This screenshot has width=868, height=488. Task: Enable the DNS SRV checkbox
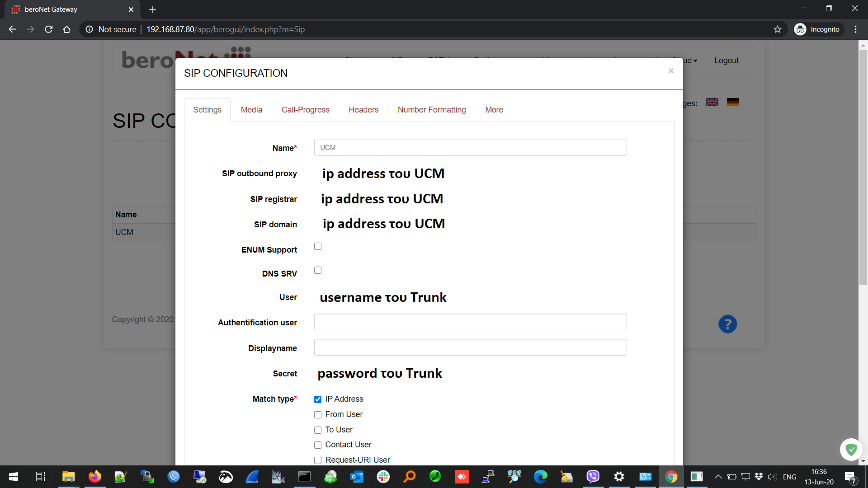[x=318, y=270]
